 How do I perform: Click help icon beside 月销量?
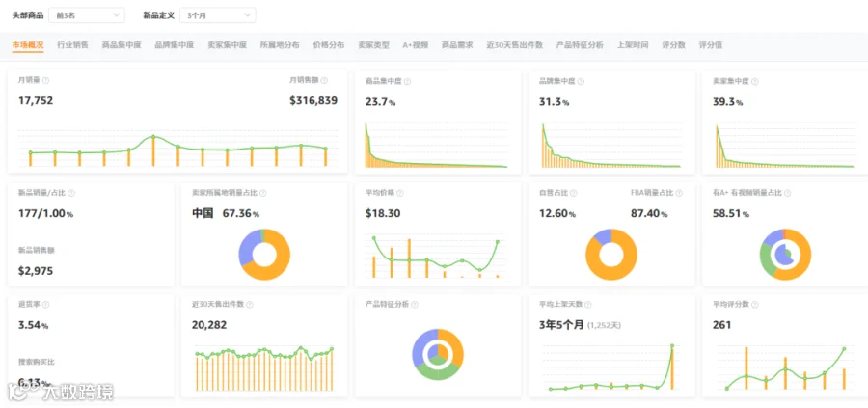[x=46, y=80]
